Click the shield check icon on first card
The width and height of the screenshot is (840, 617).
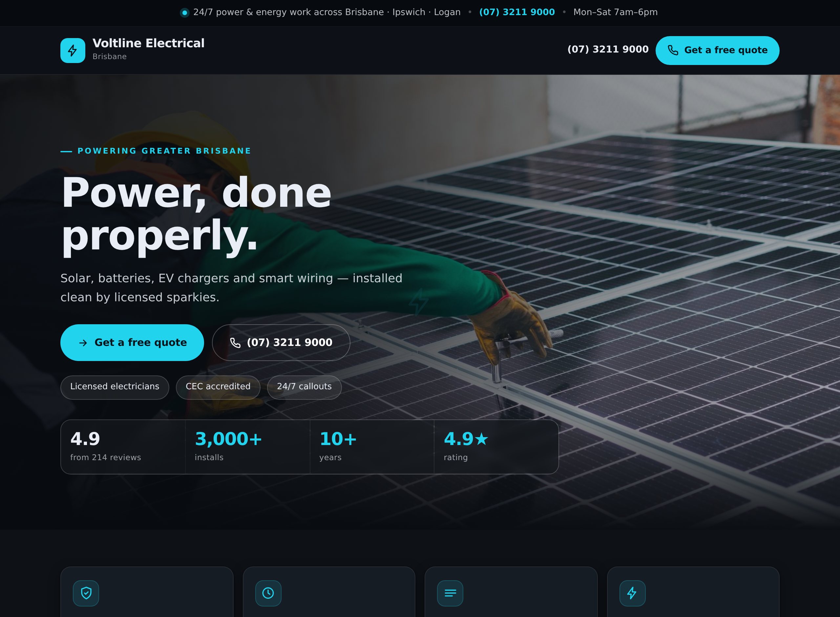pyautogui.click(x=86, y=593)
